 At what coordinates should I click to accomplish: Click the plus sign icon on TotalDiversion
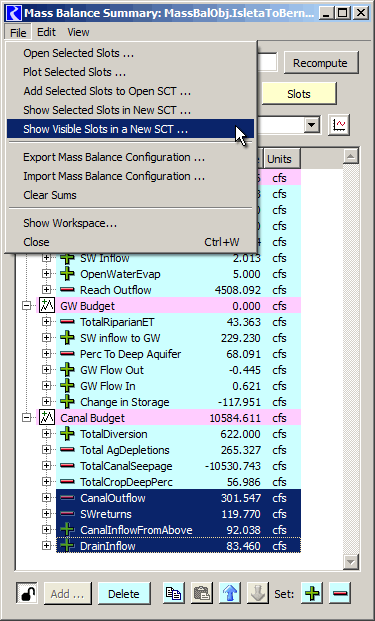[67, 434]
